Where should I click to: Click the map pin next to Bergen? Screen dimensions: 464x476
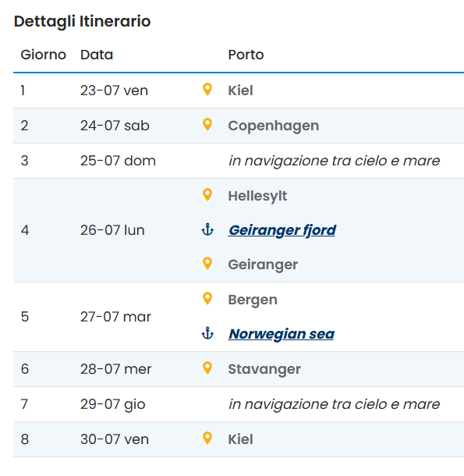[207, 299]
